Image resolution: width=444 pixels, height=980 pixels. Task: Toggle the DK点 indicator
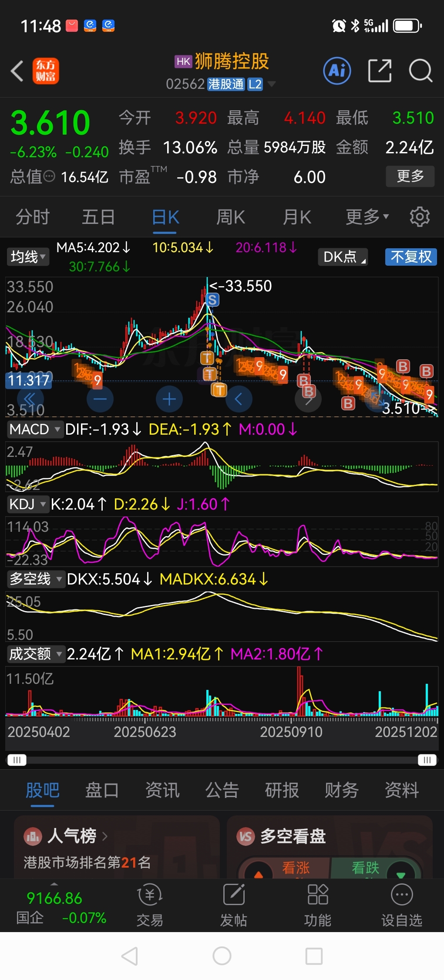[x=343, y=257]
